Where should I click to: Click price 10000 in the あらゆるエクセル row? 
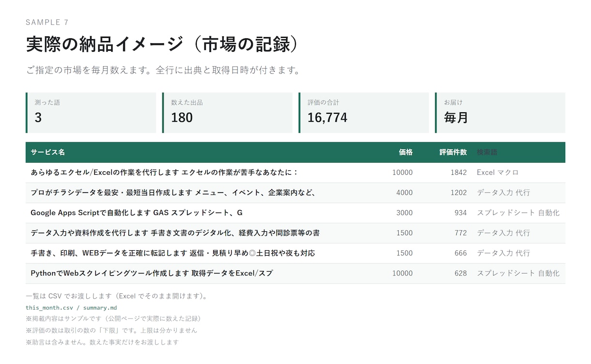point(403,172)
